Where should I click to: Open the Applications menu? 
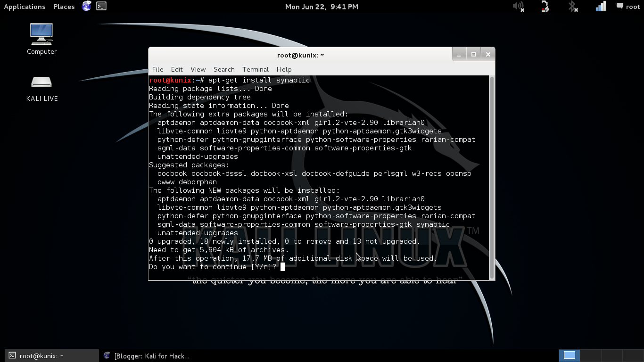coord(25,7)
